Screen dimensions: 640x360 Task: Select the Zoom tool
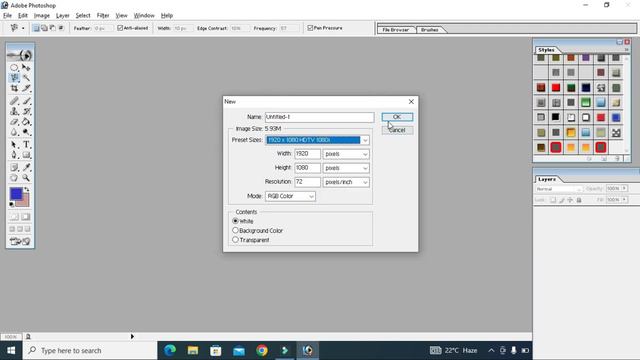pos(26,178)
